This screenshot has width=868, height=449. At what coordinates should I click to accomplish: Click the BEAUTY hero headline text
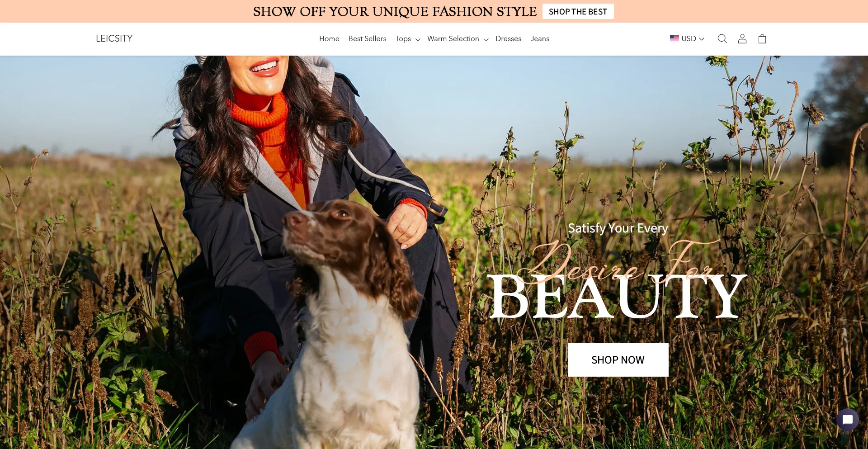pyautogui.click(x=618, y=296)
